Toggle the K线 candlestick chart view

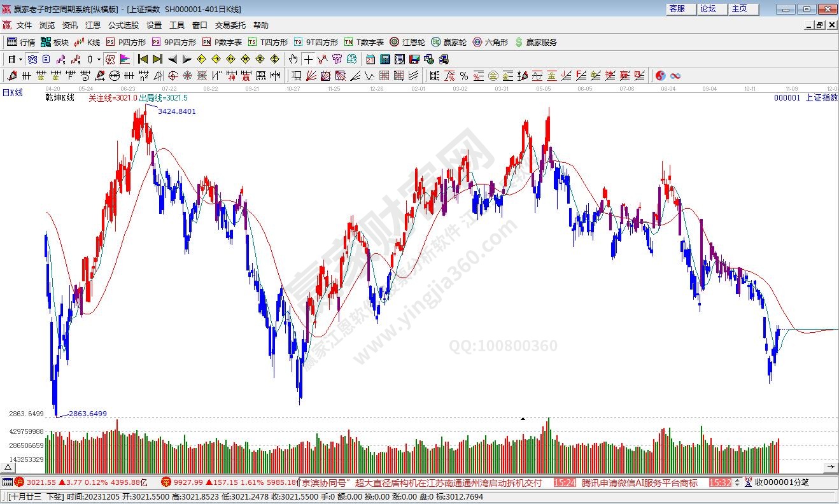click(87, 42)
